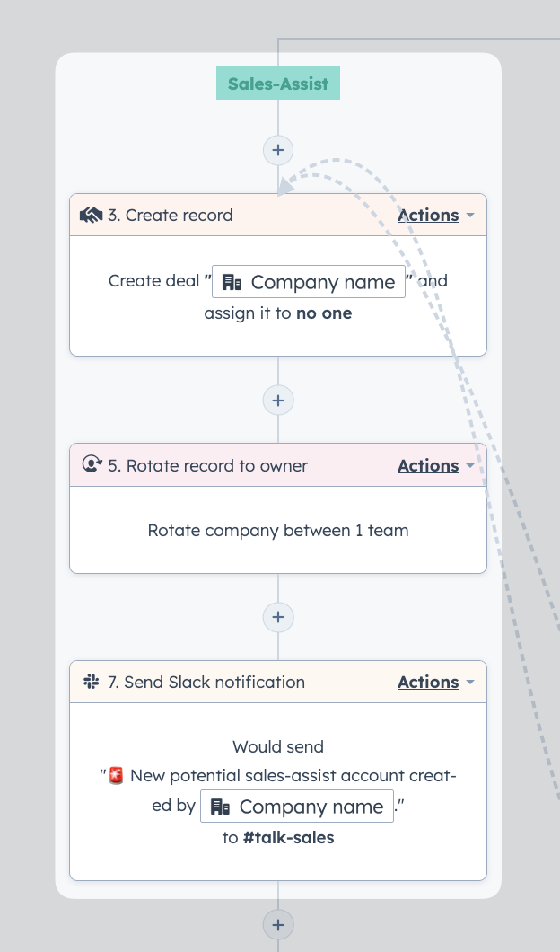Open the Actions dropdown for Rotate record to owner

point(435,465)
